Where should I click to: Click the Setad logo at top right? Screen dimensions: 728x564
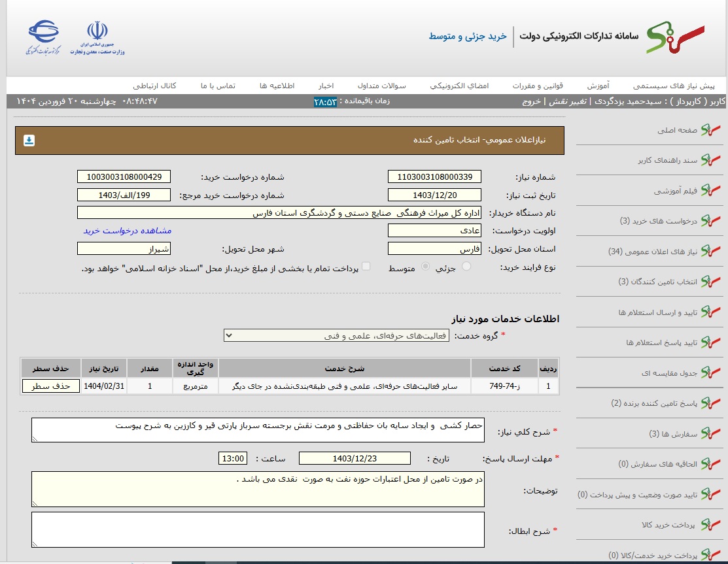[676, 37]
